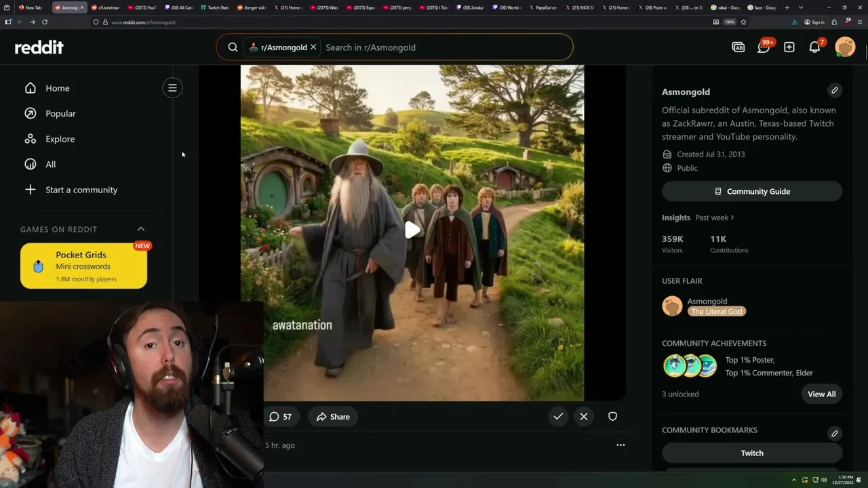Screen dimensions: 868x488
Task: Switch to the (30) All Categories tab
Action: (179, 7)
